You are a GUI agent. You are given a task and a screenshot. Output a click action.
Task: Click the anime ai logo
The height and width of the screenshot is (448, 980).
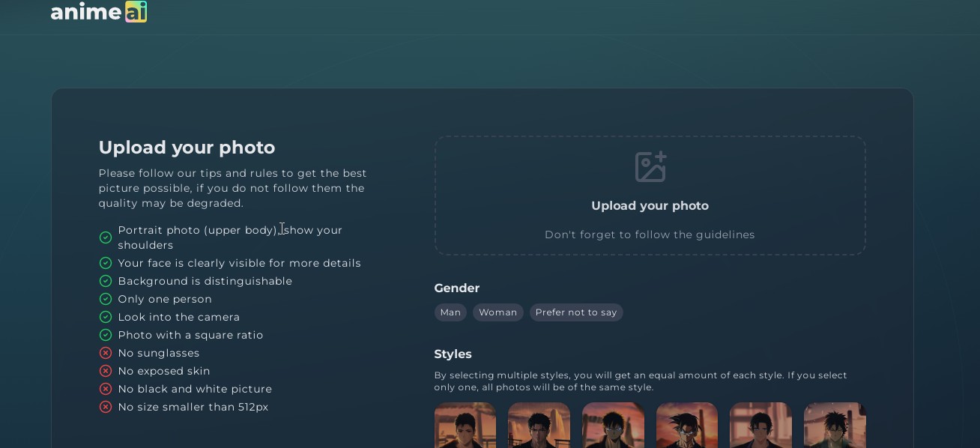pyautogui.click(x=98, y=12)
